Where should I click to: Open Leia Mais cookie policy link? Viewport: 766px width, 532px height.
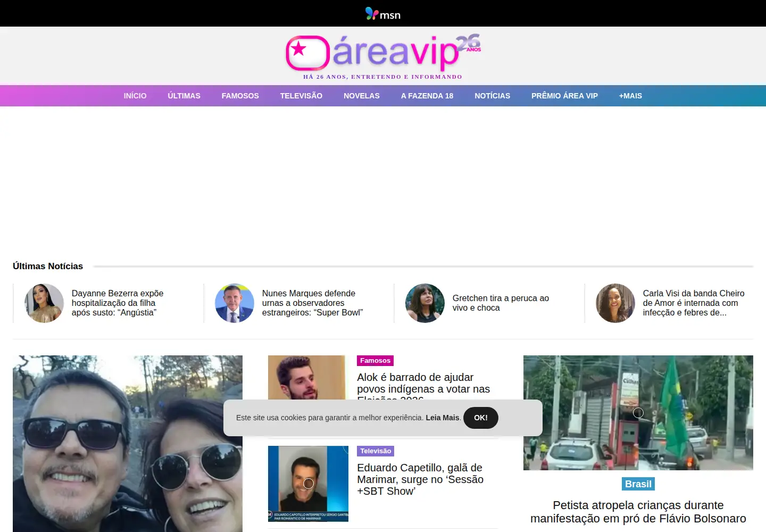coord(443,418)
